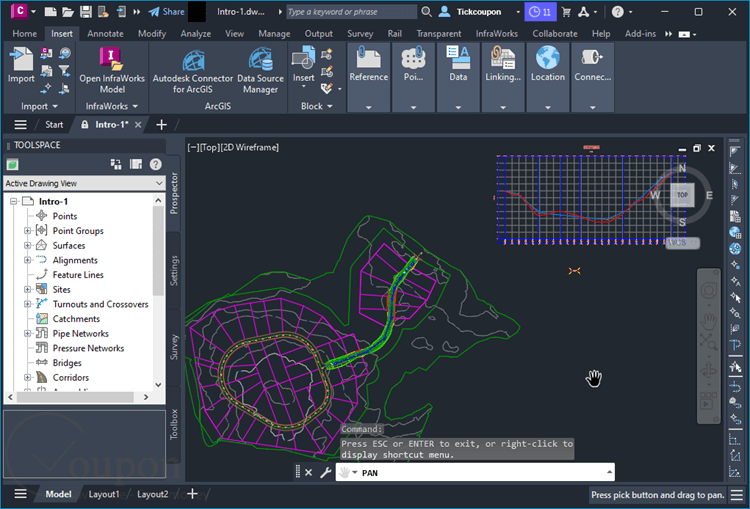The image size is (750, 509).
Task: Click the command line wrench customize icon
Action: [326, 473]
